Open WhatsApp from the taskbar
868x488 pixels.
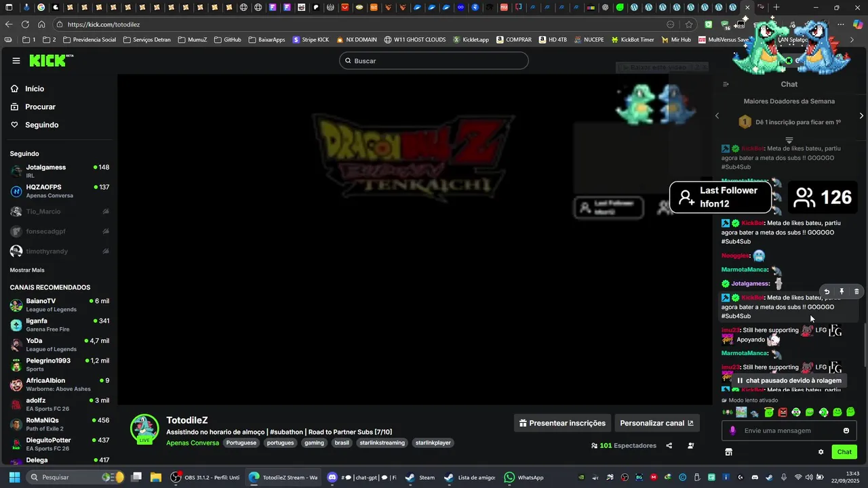coord(524,477)
